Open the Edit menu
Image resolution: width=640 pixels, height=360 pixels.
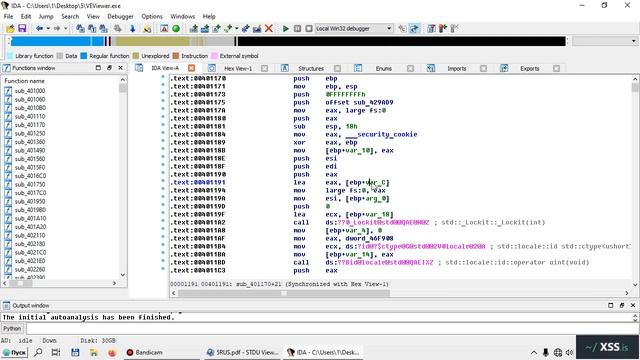(x=26, y=16)
